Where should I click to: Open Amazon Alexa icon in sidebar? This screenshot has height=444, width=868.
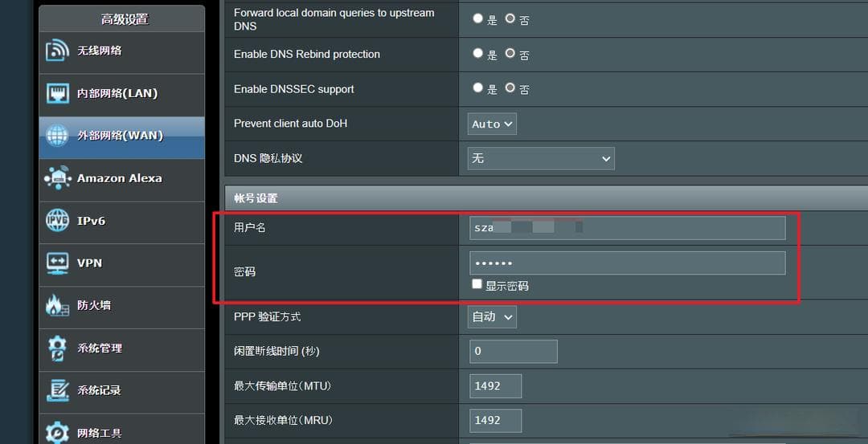(58, 178)
